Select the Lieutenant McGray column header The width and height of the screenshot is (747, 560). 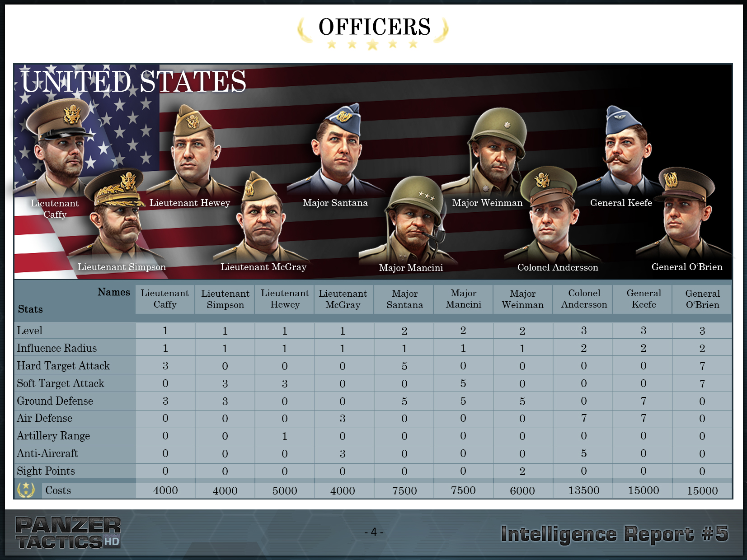click(343, 299)
